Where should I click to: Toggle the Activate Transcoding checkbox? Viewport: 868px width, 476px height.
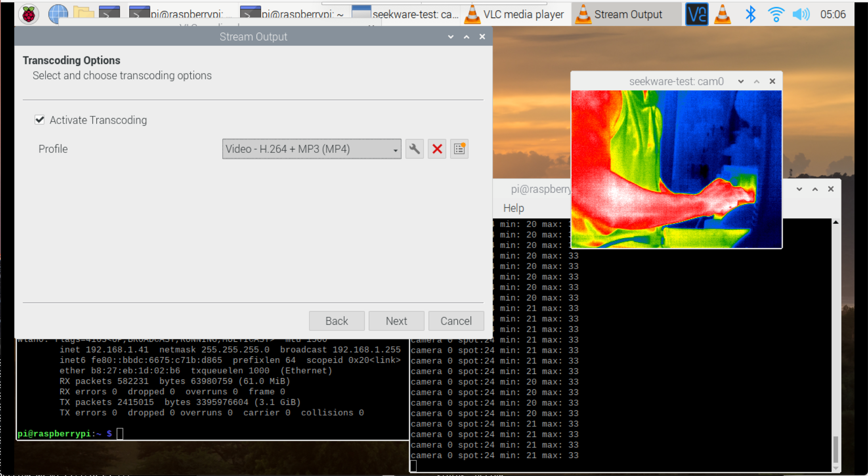point(40,120)
